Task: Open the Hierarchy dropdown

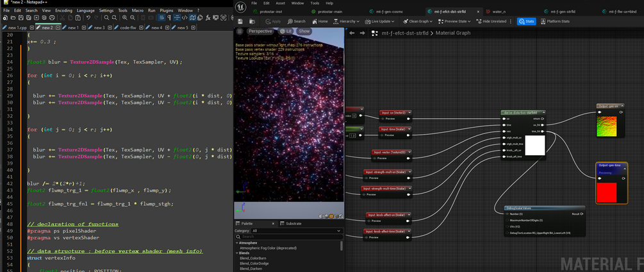Action: coord(346,21)
